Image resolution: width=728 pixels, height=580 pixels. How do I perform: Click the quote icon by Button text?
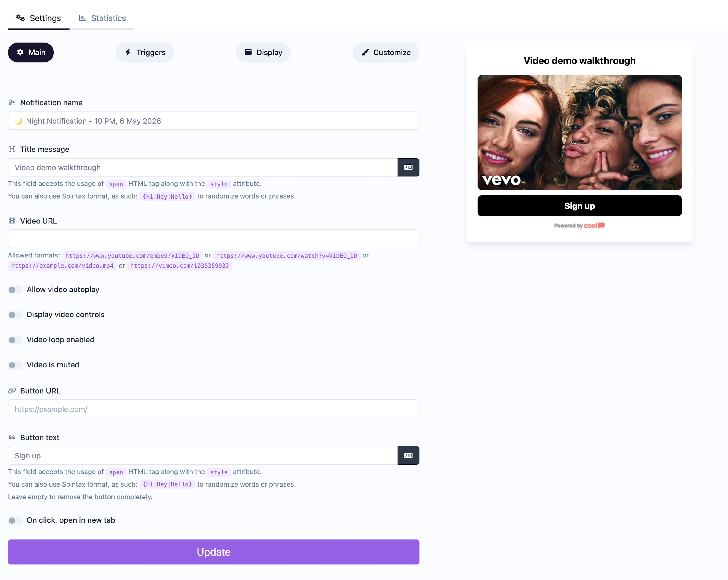pyautogui.click(x=12, y=437)
